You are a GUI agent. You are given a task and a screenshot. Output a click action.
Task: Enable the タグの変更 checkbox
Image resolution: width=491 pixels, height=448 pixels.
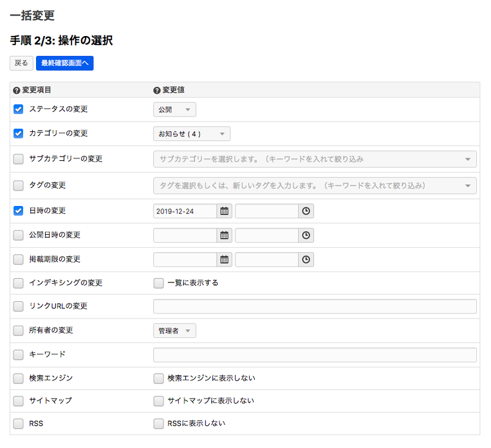click(x=18, y=185)
